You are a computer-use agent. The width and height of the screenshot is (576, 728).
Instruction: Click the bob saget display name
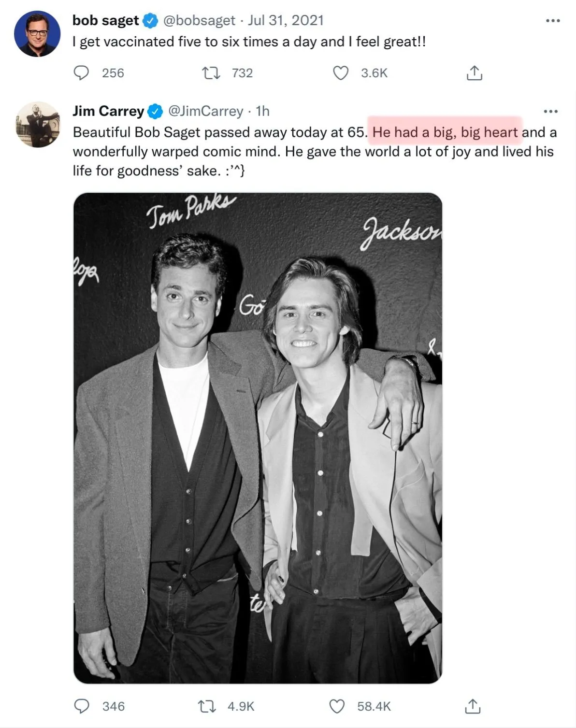105,20
